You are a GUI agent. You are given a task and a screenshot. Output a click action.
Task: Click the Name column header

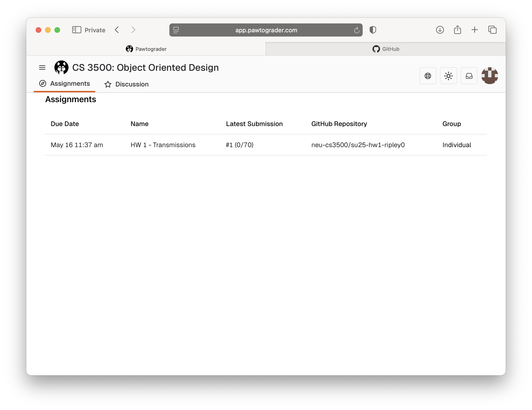(140, 124)
